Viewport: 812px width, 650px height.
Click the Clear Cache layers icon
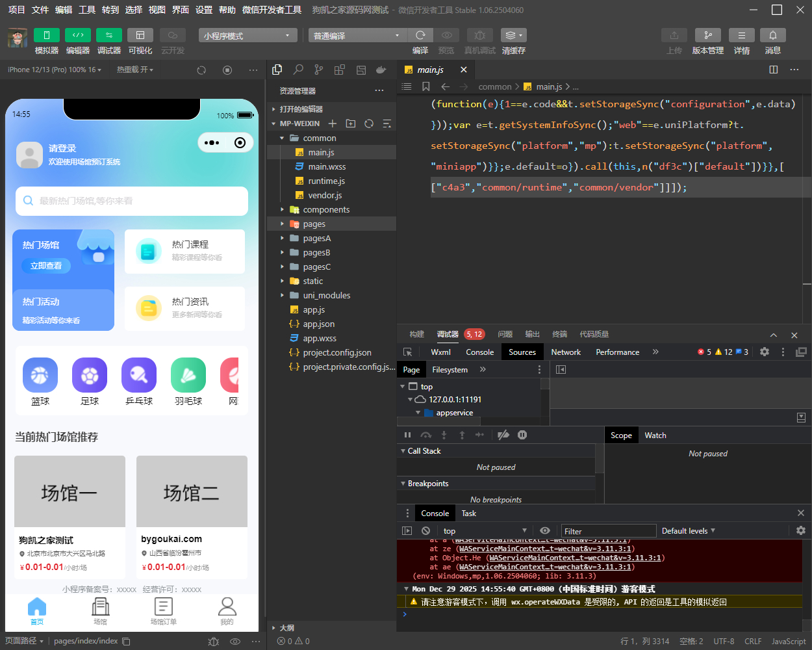click(513, 35)
